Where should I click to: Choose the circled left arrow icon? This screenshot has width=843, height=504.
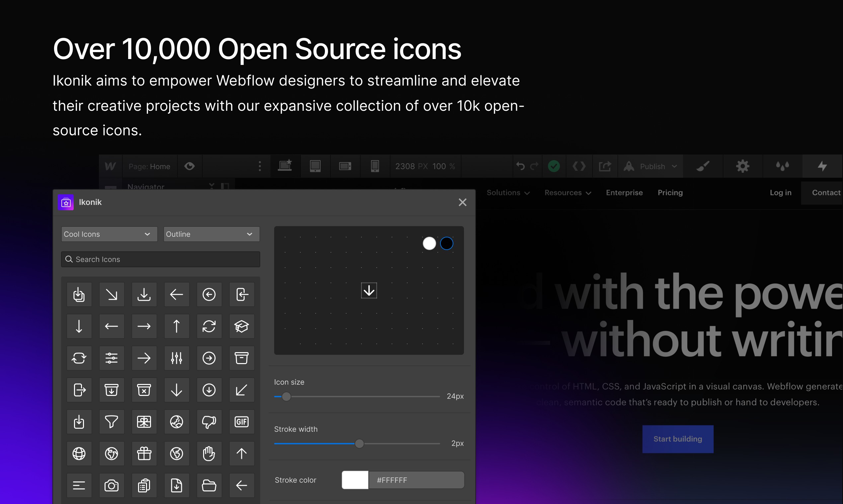(x=209, y=294)
